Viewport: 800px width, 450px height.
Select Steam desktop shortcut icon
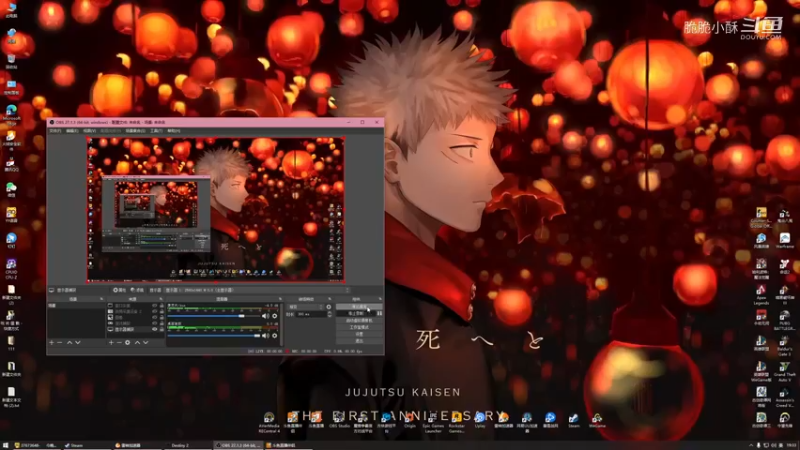[x=573, y=420]
